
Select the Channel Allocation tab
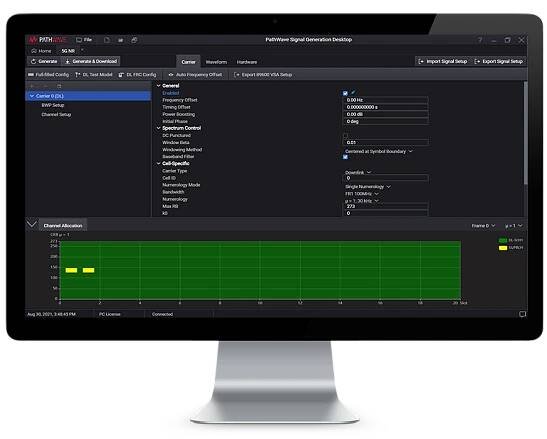tap(63, 226)
